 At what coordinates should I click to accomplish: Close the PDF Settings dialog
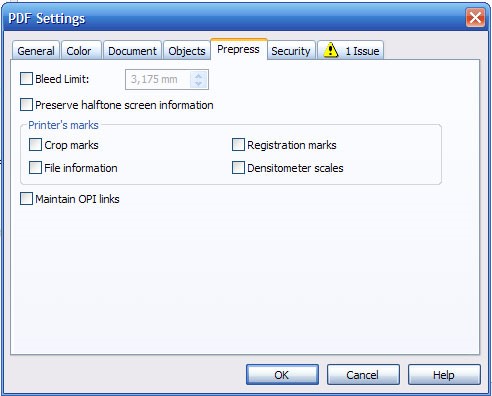pyautogui.click(x=475, y=18)
